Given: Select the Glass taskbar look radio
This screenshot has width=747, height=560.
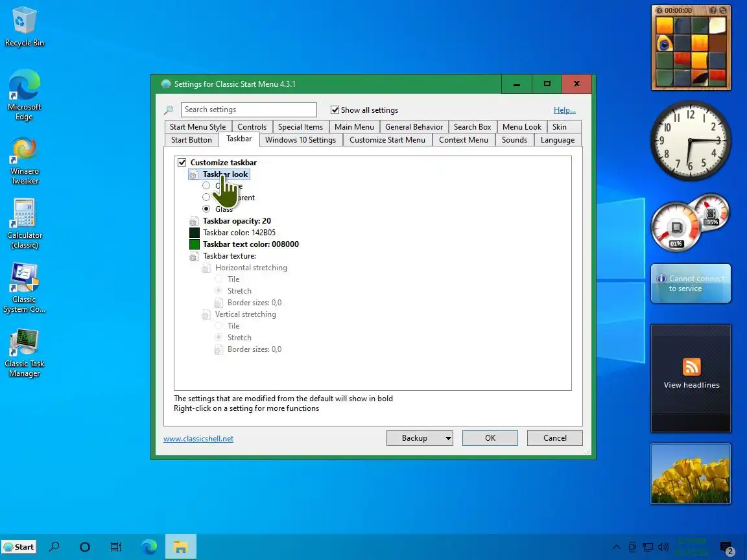Looking at the screenshot, I should point(206,209).
